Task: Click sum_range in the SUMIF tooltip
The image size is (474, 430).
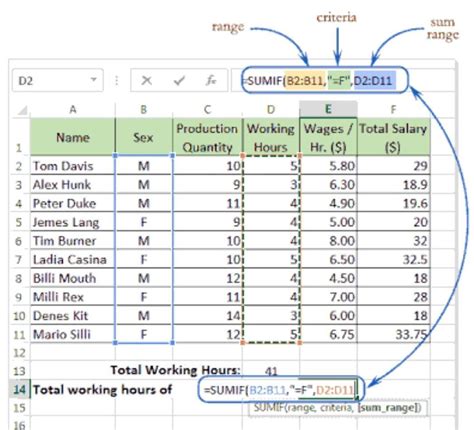Action: click(387, 408)
